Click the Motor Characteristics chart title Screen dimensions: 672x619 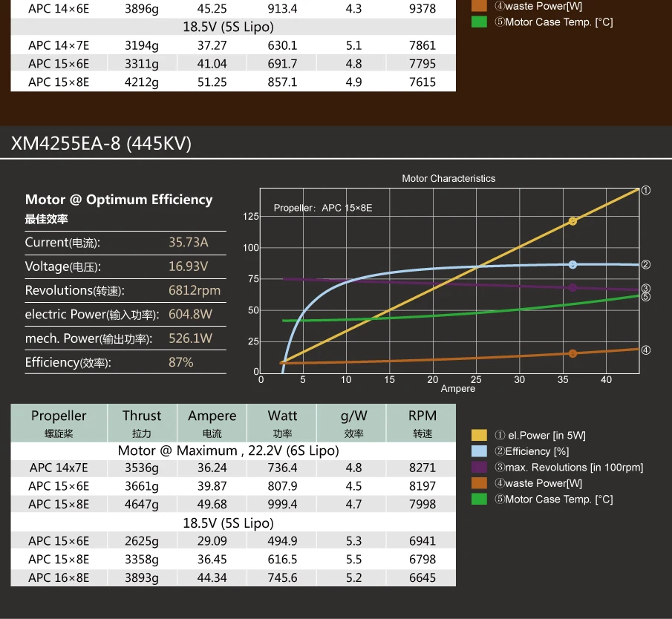[448, 179]
